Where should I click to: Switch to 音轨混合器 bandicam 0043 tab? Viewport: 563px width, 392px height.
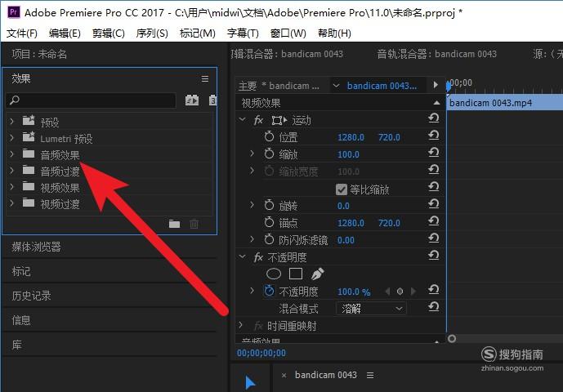pyautogui.click(x=436, y=54)
